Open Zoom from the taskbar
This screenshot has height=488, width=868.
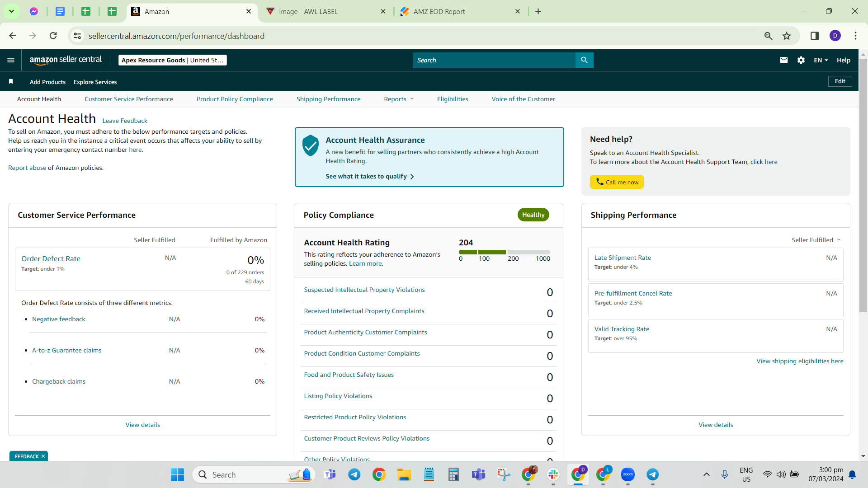pyautogui.click(x=627, y=474)
